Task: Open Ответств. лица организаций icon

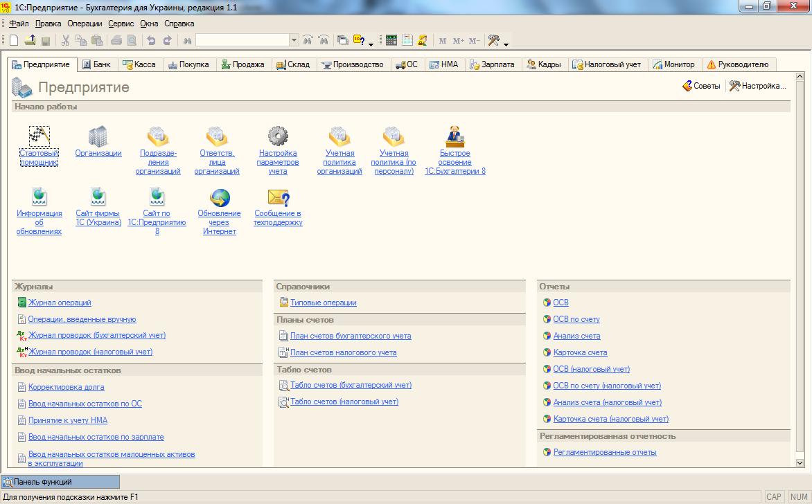Action: click(x=217, y=136)
